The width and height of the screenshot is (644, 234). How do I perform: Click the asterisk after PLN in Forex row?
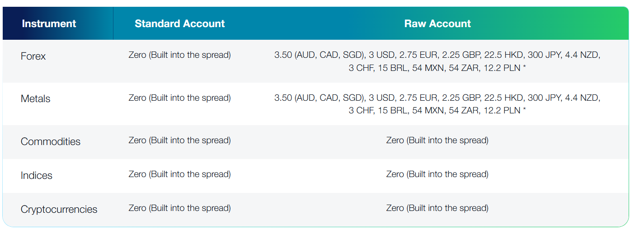[x=524, y=68]
